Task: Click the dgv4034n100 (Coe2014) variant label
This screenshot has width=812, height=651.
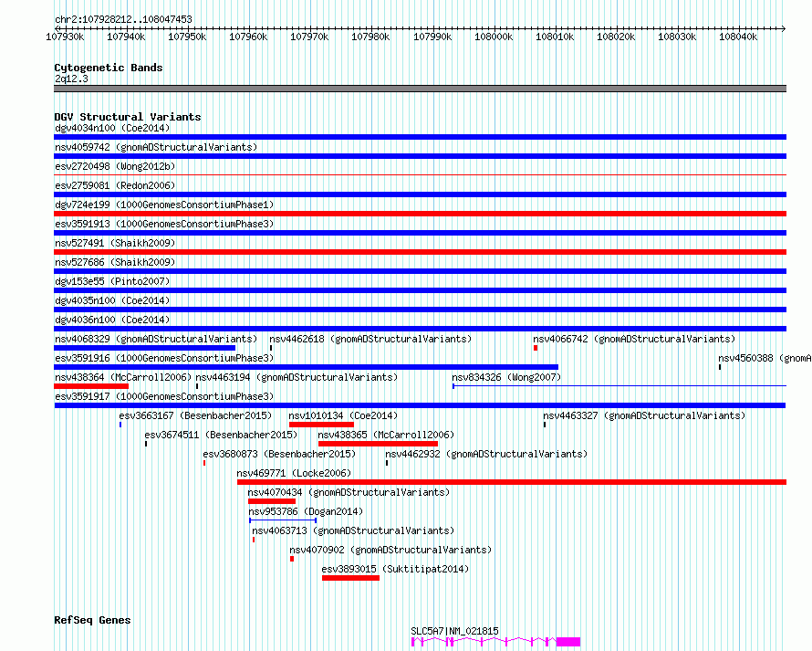Action: (112, 128)
